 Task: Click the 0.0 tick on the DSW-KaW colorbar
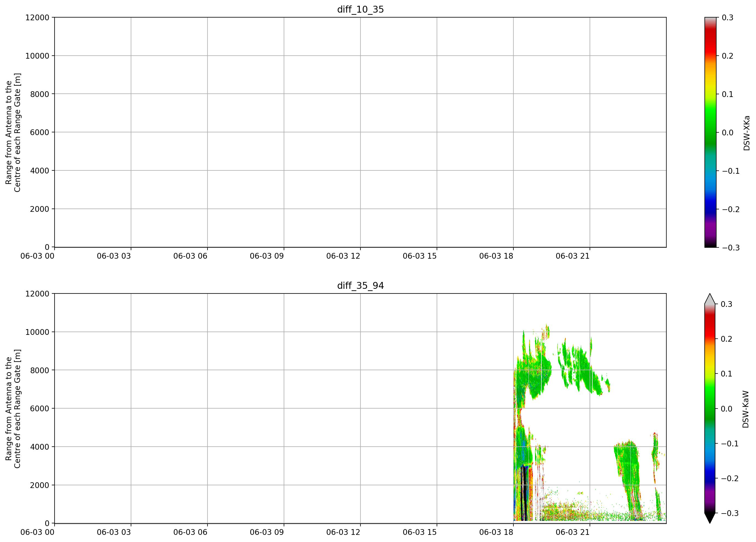pos(727,409)
